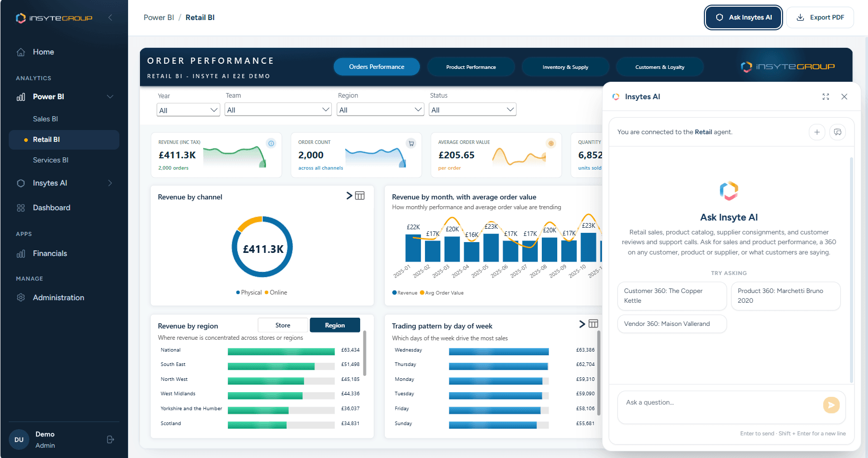Viewport: 868px width, 458px height.
Task: Toggle the Physical legend item
Action: point(249,292)
